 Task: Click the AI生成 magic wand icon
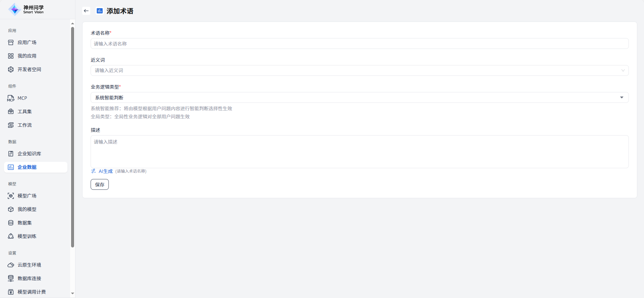93,171
